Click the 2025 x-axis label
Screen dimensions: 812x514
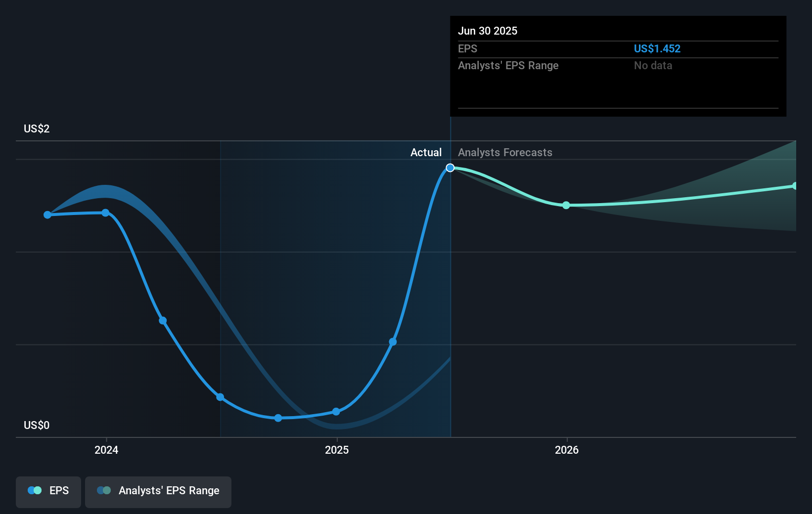(337, 450)
